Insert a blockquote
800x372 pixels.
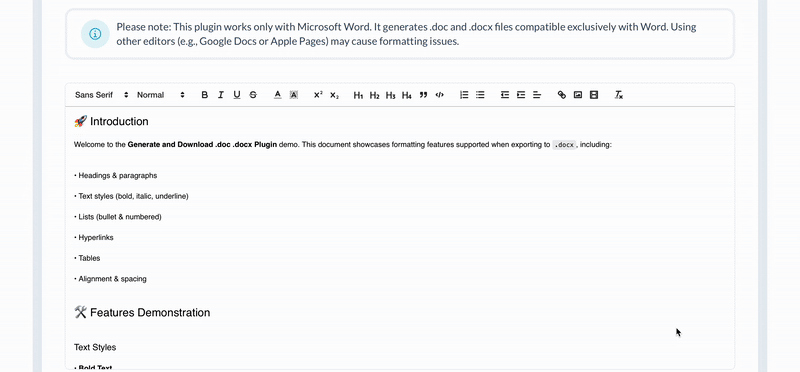click(423, 95)
